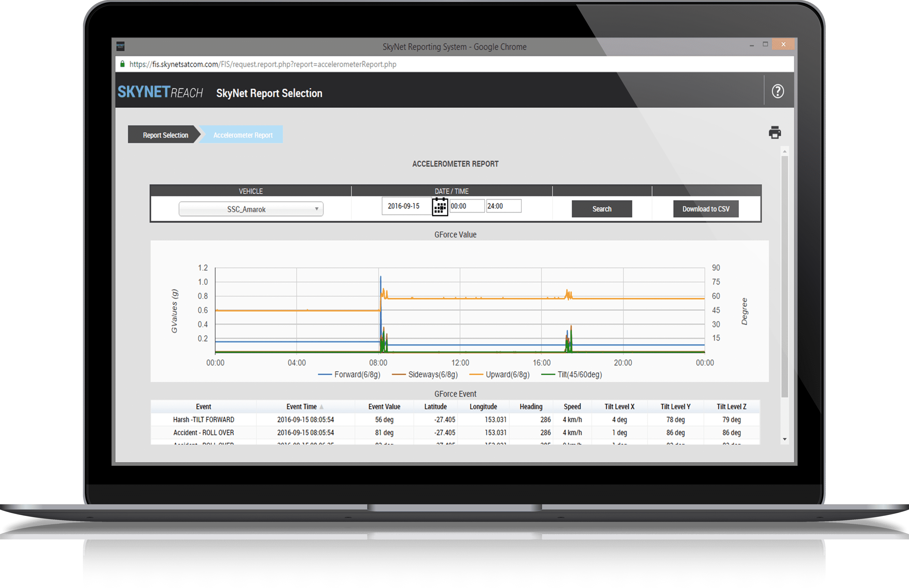Open the help question mark icon

778,91
